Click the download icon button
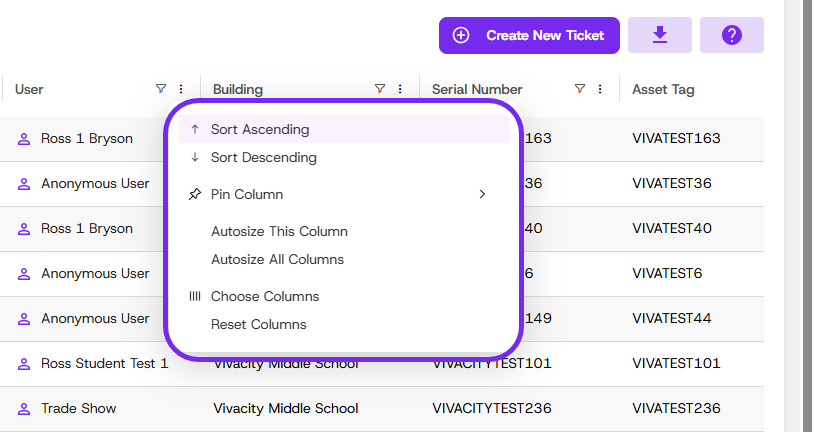Viewport: 814px width, 432px height. point(659,35)
